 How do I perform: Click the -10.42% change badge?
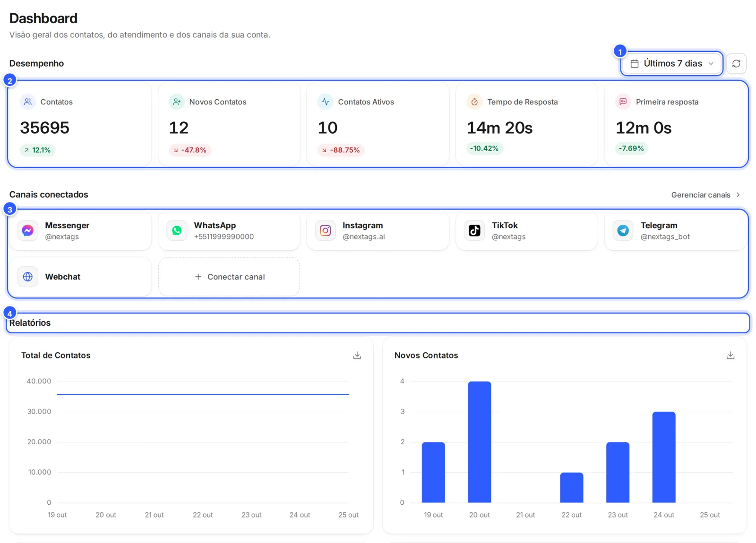484,148
